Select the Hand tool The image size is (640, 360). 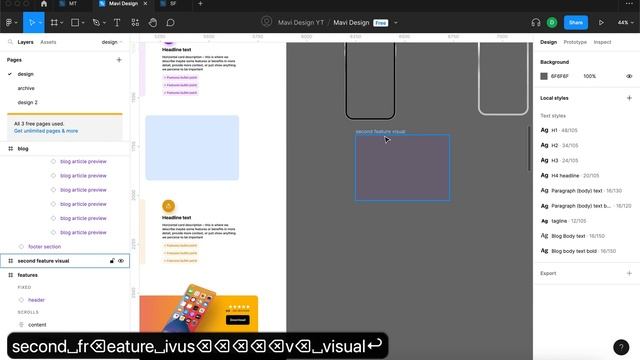[153, 23]
